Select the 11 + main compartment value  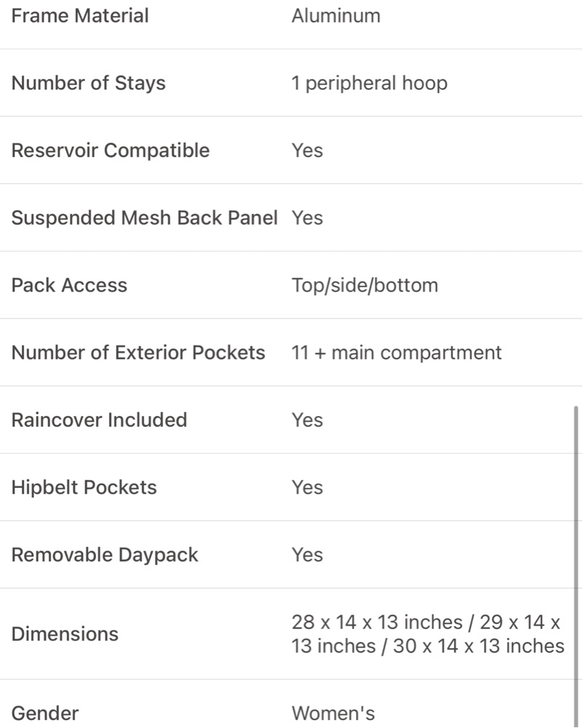[396, 353]
